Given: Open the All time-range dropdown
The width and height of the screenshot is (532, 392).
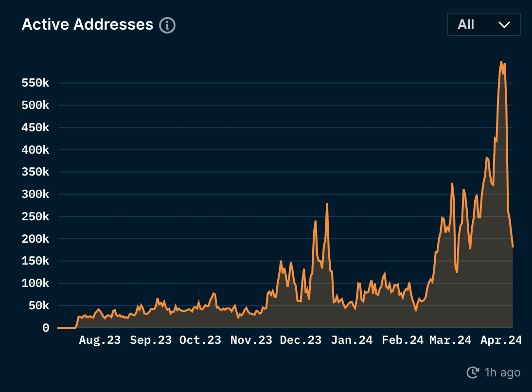Looking at the screenshot, I should (x=483, y=24).
